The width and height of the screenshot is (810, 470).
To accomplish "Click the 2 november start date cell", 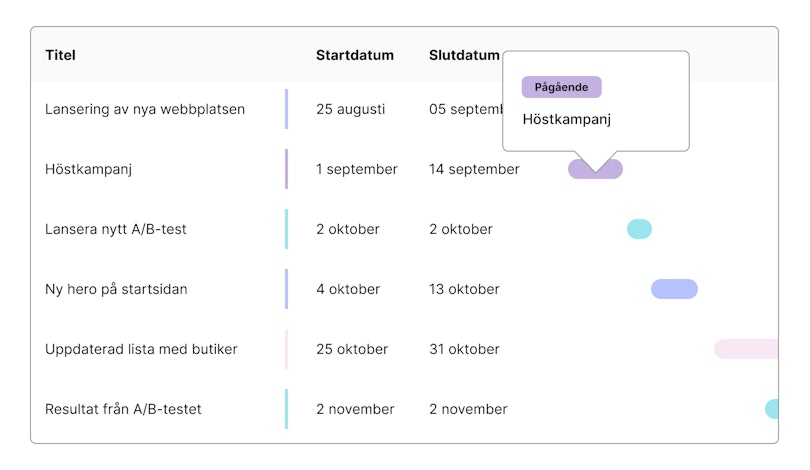I will point(355,409).
